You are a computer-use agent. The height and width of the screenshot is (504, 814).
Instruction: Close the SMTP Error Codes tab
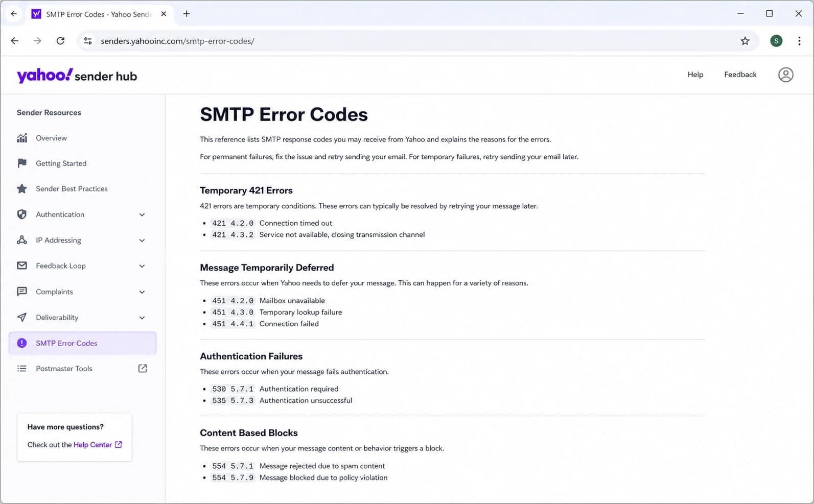point(164,14)
